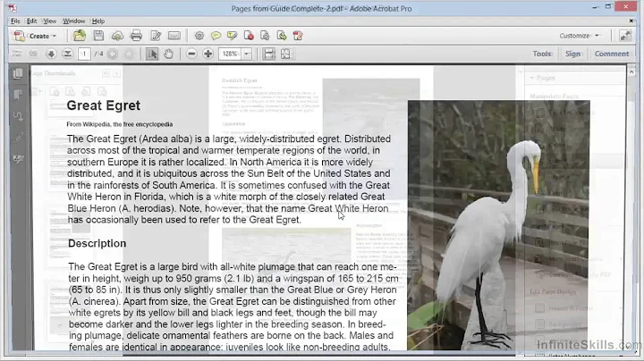Toggle the Signatures pen icon in sidebar
The image size is (644, 361).
point(18,159)
